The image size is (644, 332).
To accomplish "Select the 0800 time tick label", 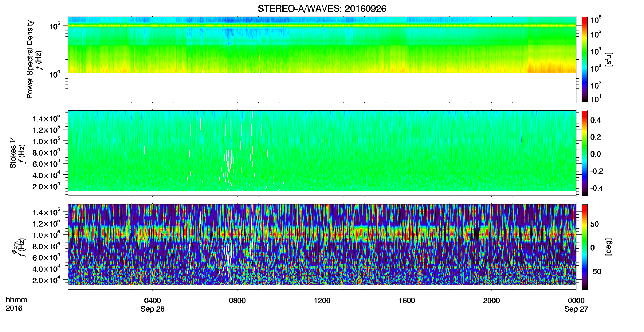I will tap(237, 301).
